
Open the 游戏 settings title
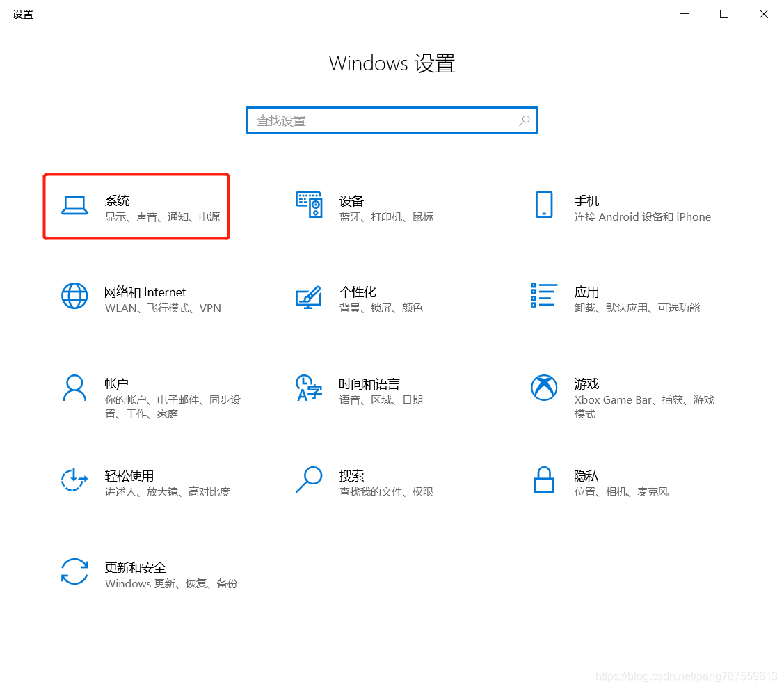586,383
